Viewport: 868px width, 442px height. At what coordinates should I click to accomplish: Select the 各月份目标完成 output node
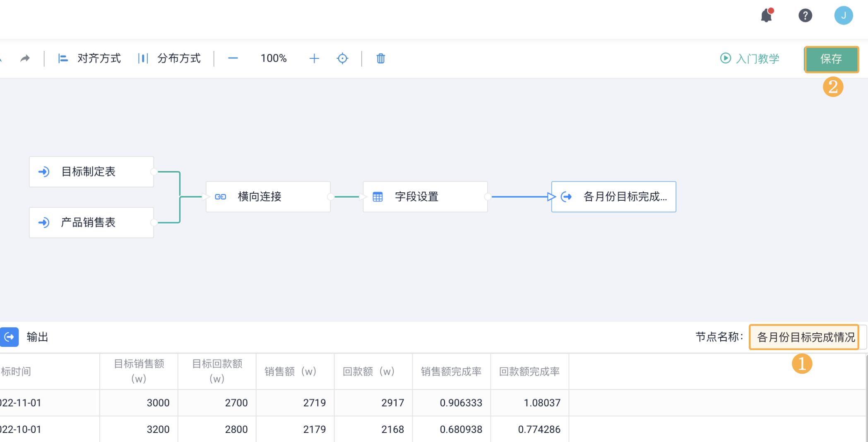click(x=613, y=197)
